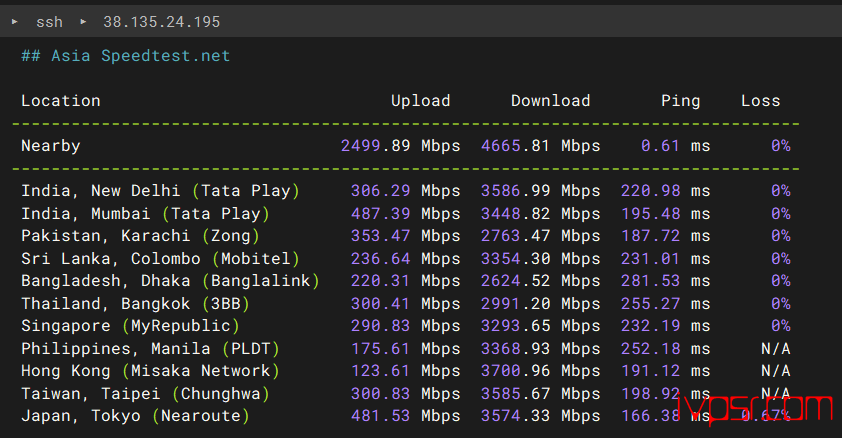Click the Ping column header
842x438 pixels.
pos(680,101)
